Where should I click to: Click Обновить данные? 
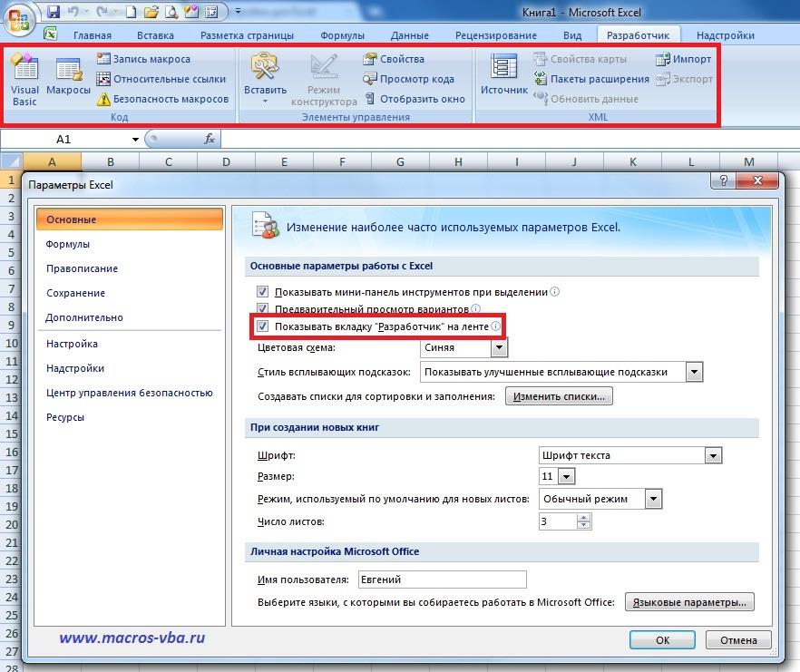[x=586, y=99]
